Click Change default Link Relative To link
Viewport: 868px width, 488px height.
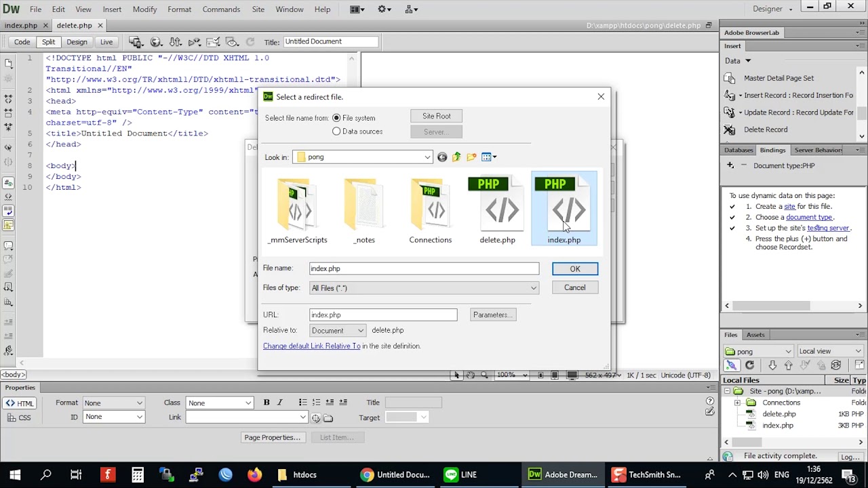point(312,346)
